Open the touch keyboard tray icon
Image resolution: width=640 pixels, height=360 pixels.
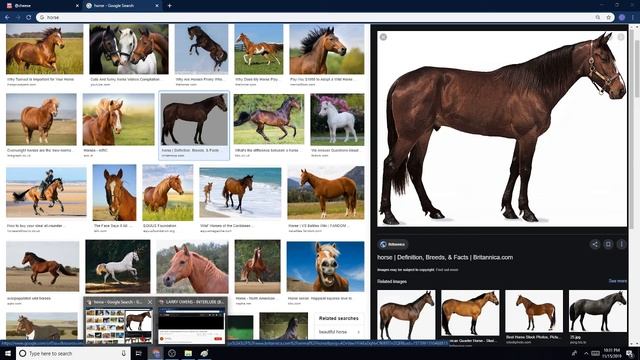[x=596, y=353]
